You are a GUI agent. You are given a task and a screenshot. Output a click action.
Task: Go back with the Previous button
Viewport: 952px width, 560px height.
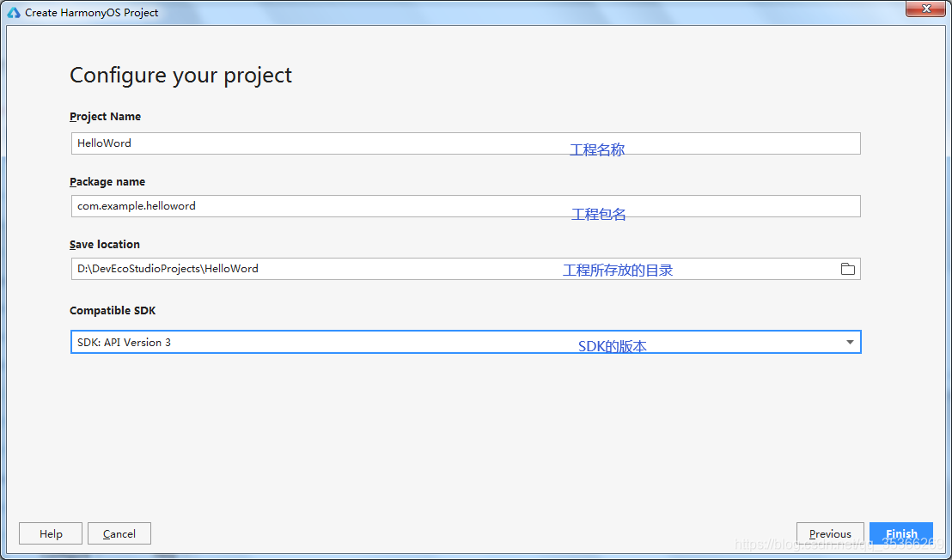click(830, 534)
